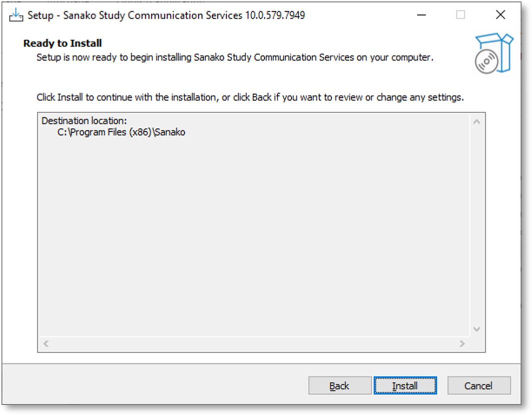This screenshot has height=415, width=532.
Task: Click the setup installer icon in title bar
Action: 17,15
